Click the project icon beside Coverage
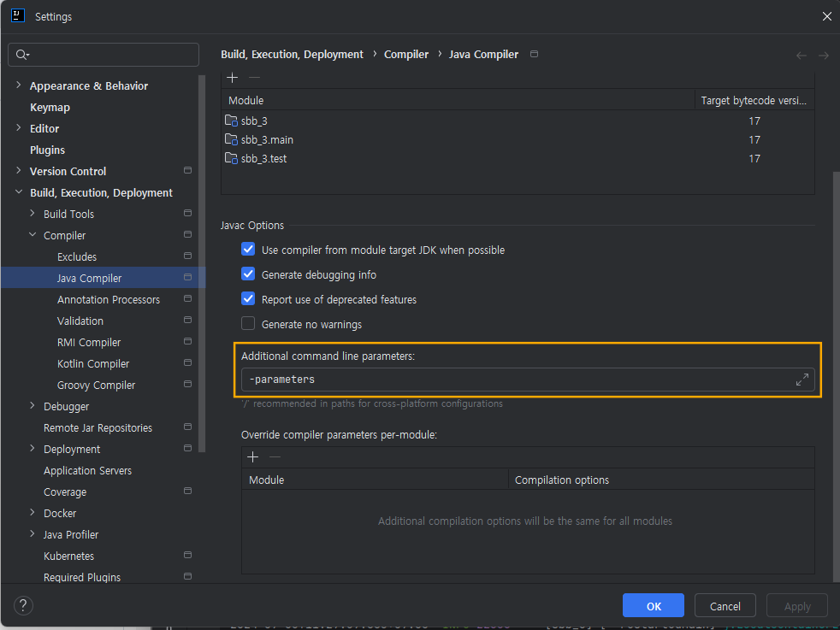Screen dimensions: 840x630 [x=187, y=491]
